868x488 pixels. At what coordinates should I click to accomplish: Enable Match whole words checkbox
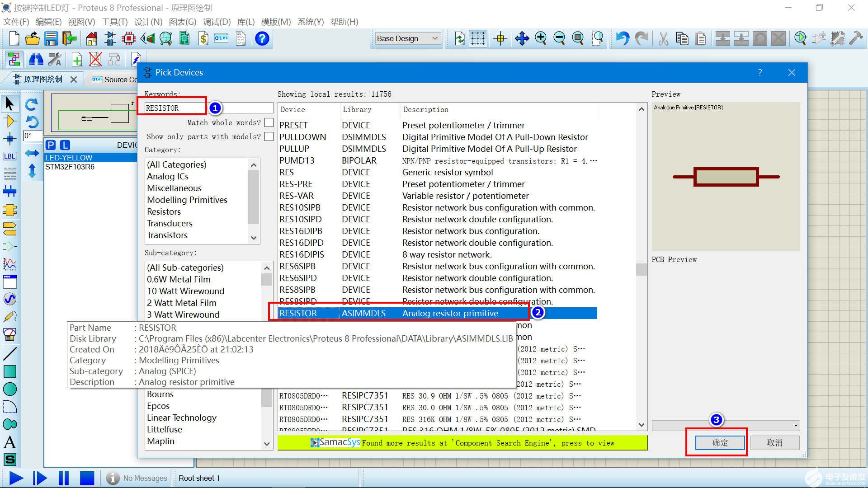[269, 122]
